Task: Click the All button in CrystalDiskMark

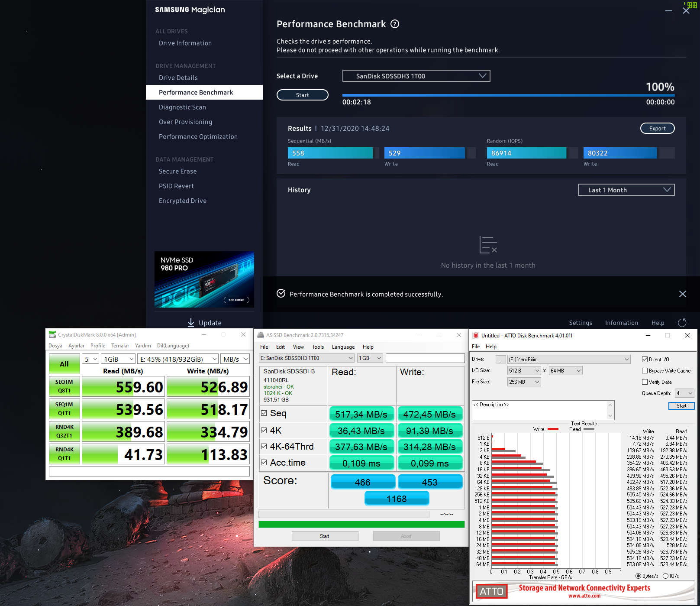Action: pos(64,364)
